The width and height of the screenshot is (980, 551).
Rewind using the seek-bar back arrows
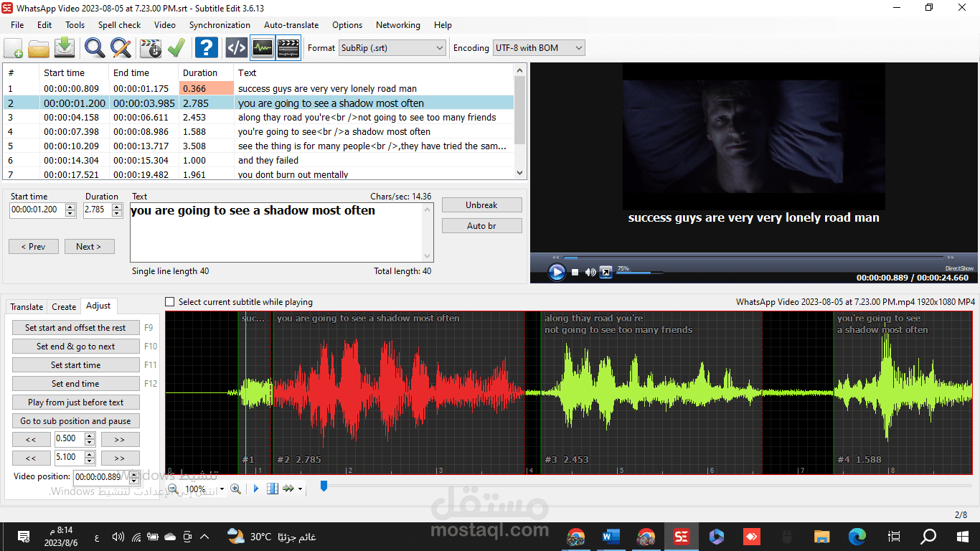(555, 257)
